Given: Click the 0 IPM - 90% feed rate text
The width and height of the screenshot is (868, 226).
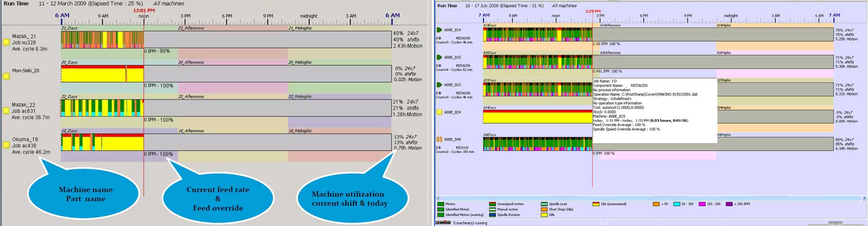Looking at the screenshot, I should (x=157, y=51).
